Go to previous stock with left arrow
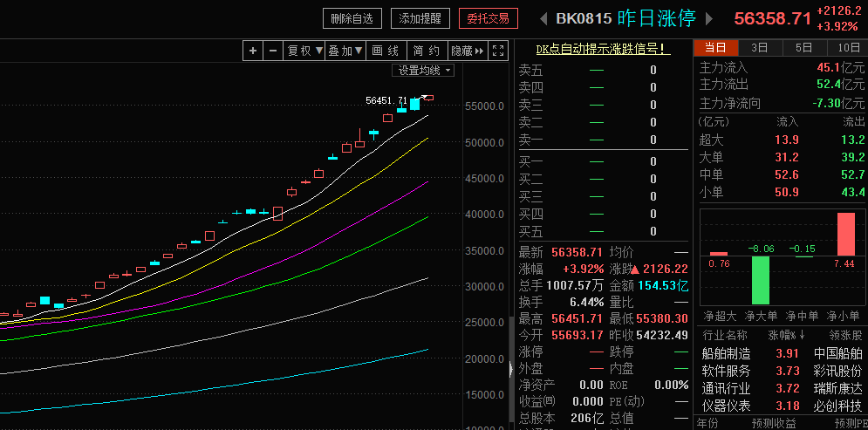868x430 pixels. coord(543,18)
